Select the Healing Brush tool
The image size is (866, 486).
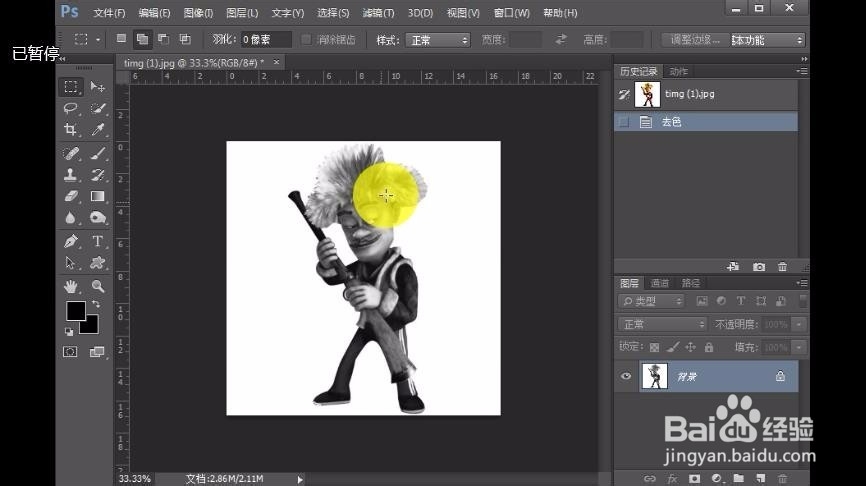tap(71, 153)
